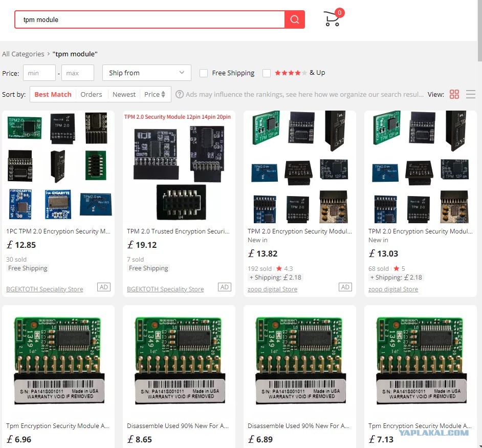Expand the Ship from dropdown
The height and width of the screenshot is (448, 482).
pyautogui.click(x=147, y=73)
